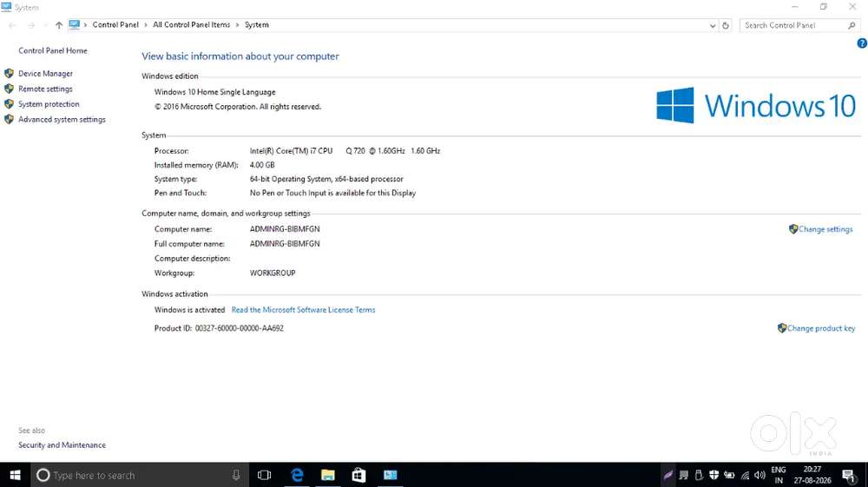Viewport: 868px width, 487px height.
Task: Open Security and Maintenance link
Action: 62,445
